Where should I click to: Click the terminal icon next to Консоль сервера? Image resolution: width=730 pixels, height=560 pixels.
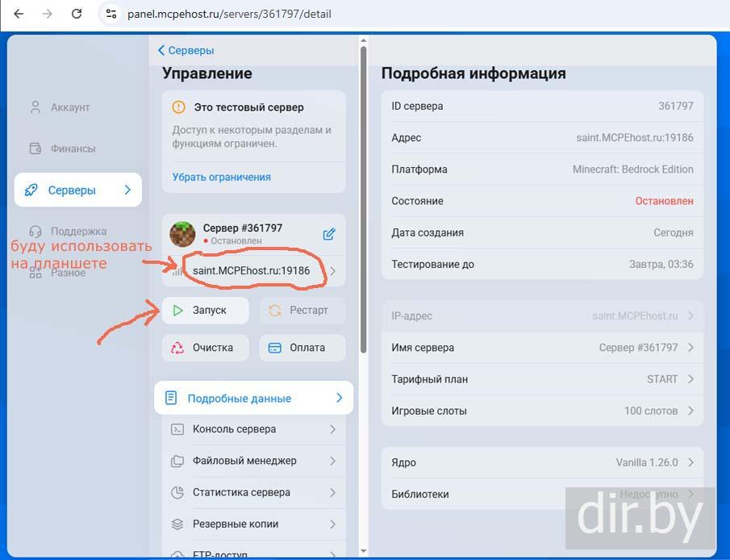[177, 429]
